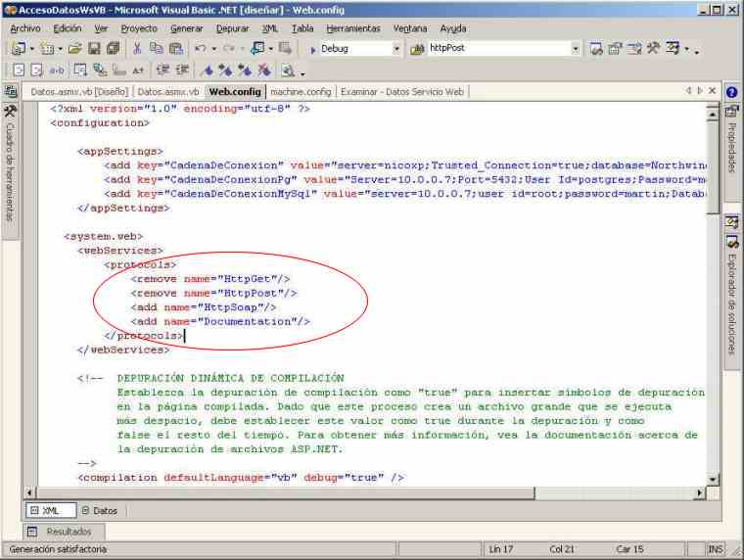
Task: Cut selection with the scissors icon
Action: pos(137,48)
